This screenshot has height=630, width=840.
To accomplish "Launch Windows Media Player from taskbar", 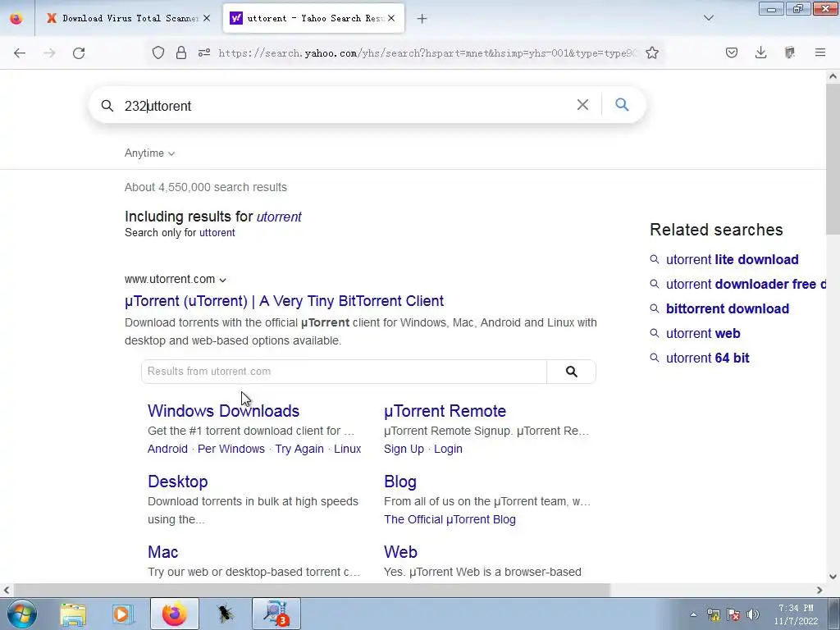I will pyautogui.click(x=123, y=614).
